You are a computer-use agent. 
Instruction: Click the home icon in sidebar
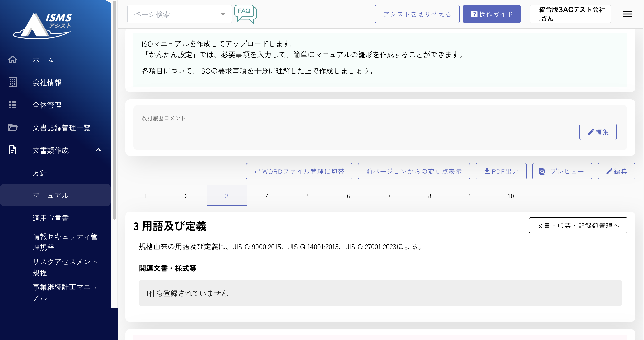click(12, 60)
